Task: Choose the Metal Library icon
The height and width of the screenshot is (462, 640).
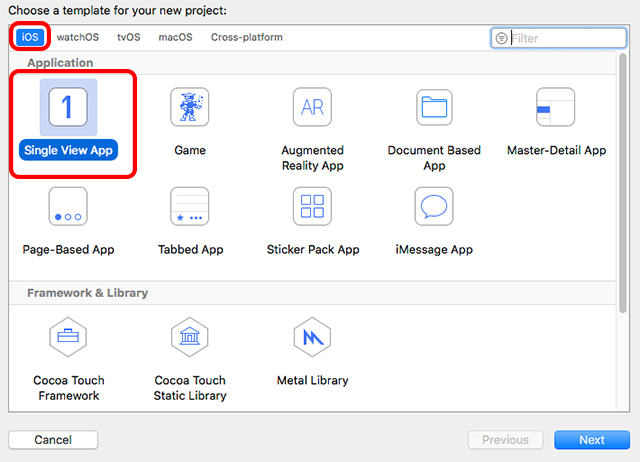Action: tap(312, 337)
